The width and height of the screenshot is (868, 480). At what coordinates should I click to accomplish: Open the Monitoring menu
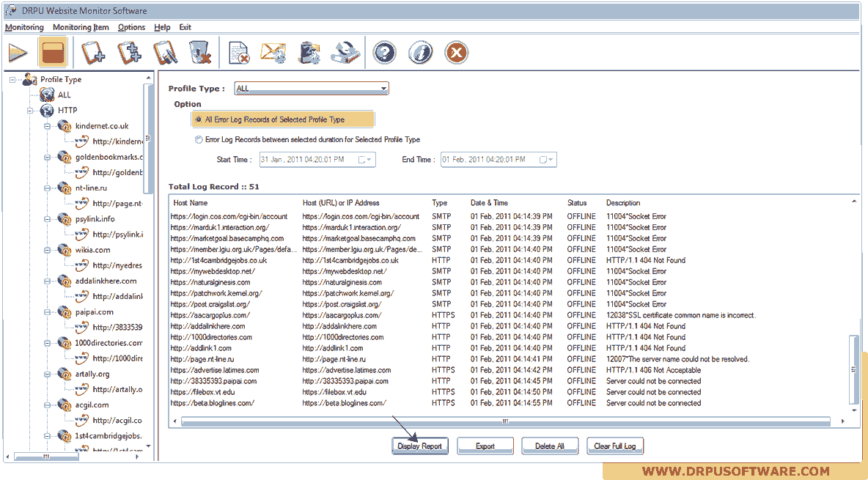(x=24, y=27)
